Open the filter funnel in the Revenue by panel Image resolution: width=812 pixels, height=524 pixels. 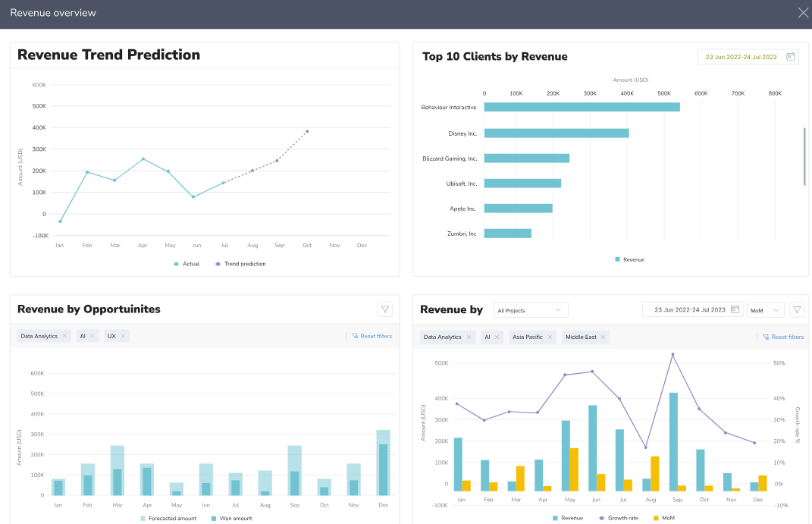click(x=797, y=309)
